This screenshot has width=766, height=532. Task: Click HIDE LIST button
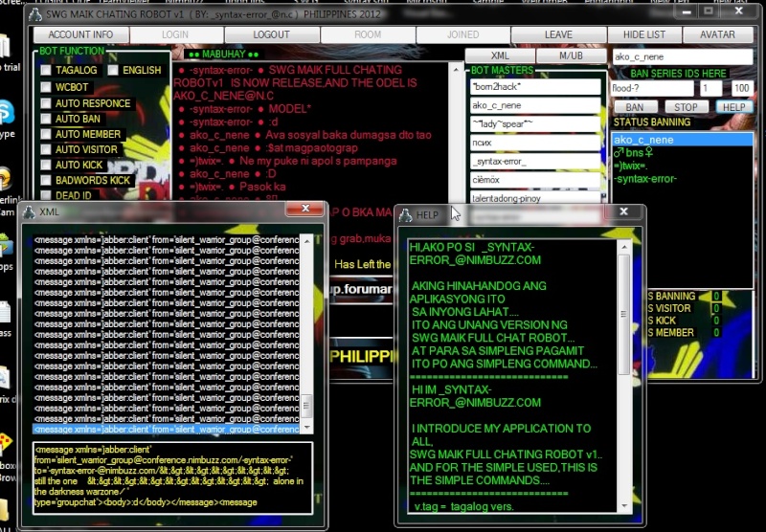coord(643,34)
